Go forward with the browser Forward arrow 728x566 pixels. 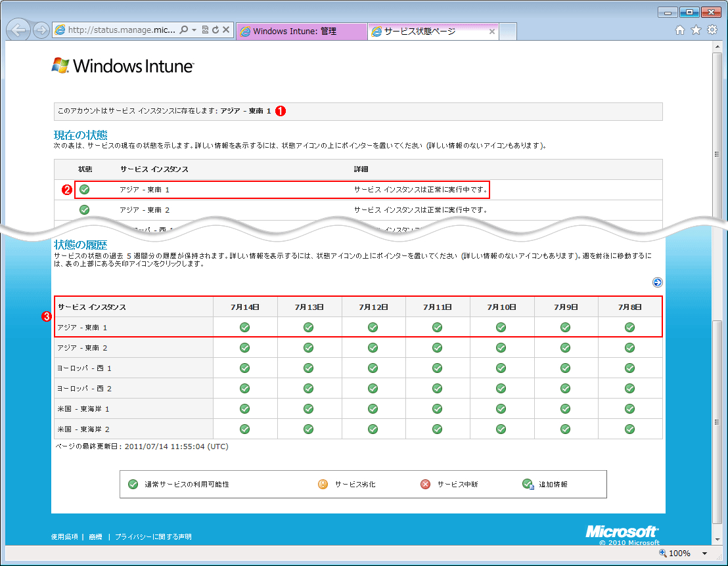41,31
